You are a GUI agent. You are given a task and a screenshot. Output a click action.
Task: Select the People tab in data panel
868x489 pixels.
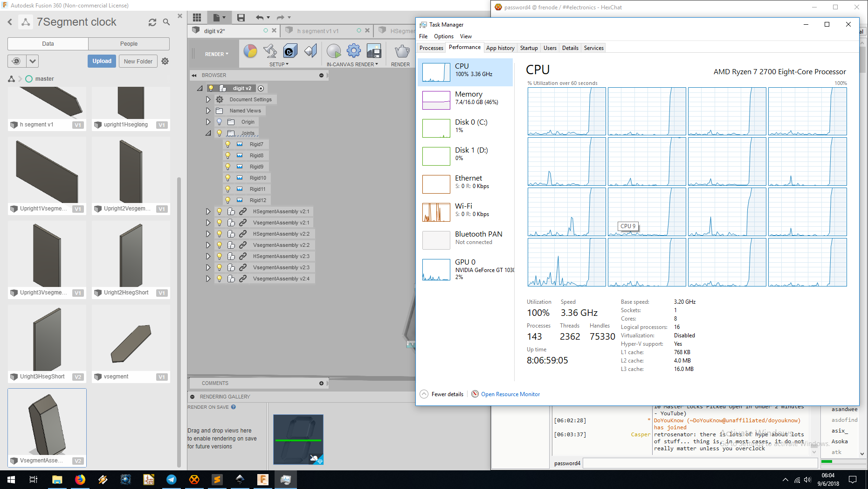129,44
